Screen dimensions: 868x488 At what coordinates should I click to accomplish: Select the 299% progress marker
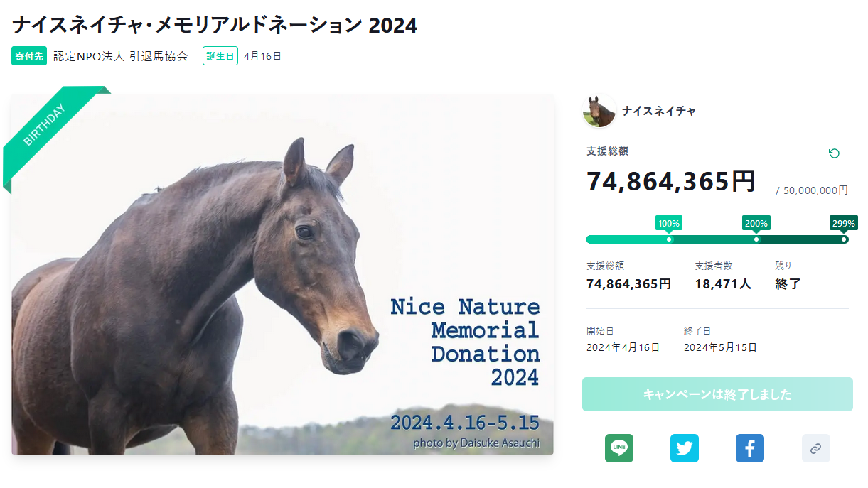[x=843, y=224]
